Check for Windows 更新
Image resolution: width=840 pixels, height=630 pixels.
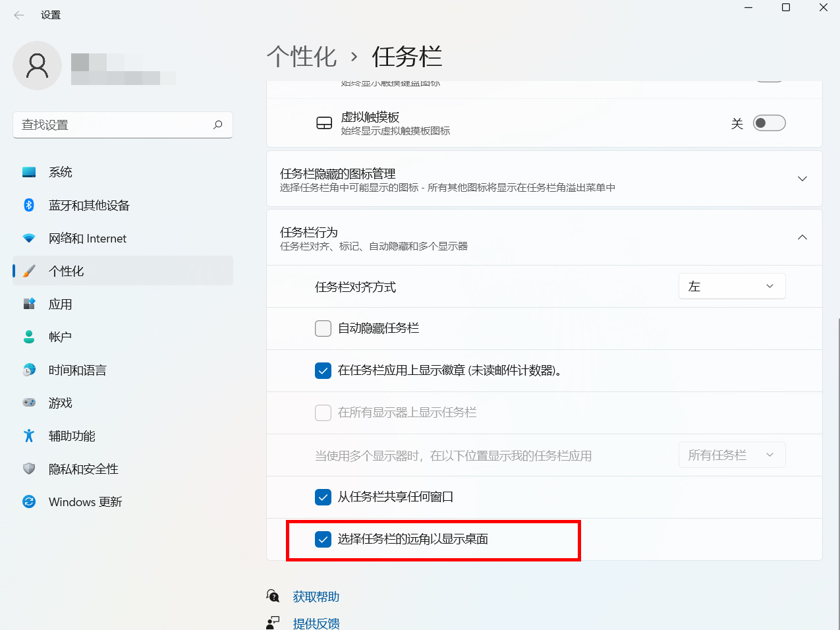(x=86, y=501)
